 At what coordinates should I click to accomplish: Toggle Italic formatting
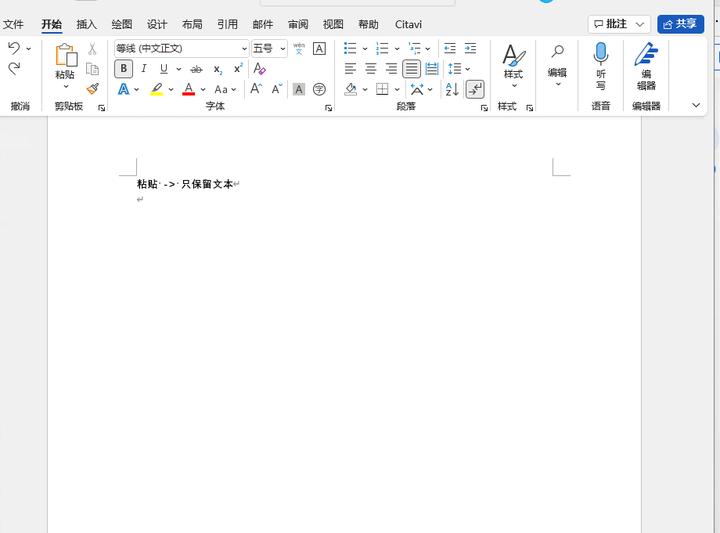tap(144, 69)
